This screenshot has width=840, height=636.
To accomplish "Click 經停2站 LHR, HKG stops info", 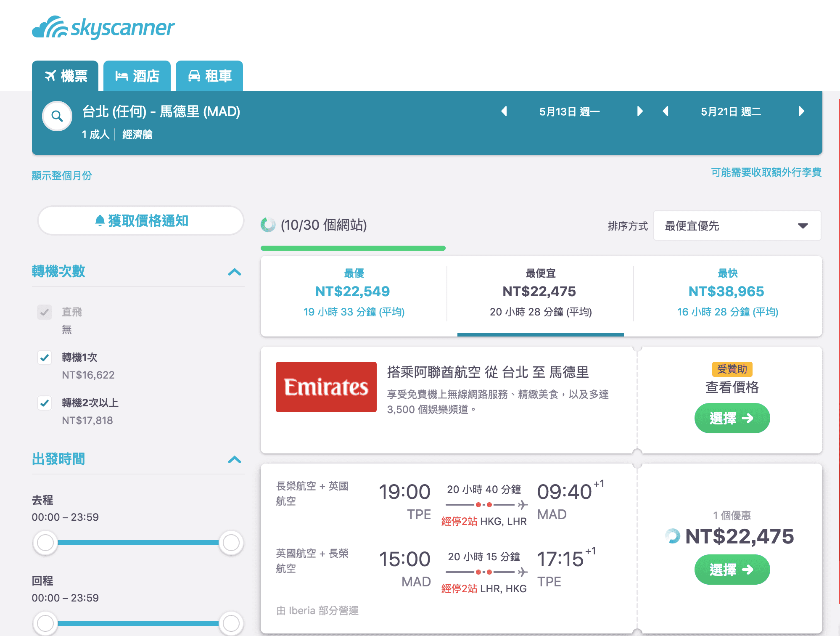I will 484,588.
